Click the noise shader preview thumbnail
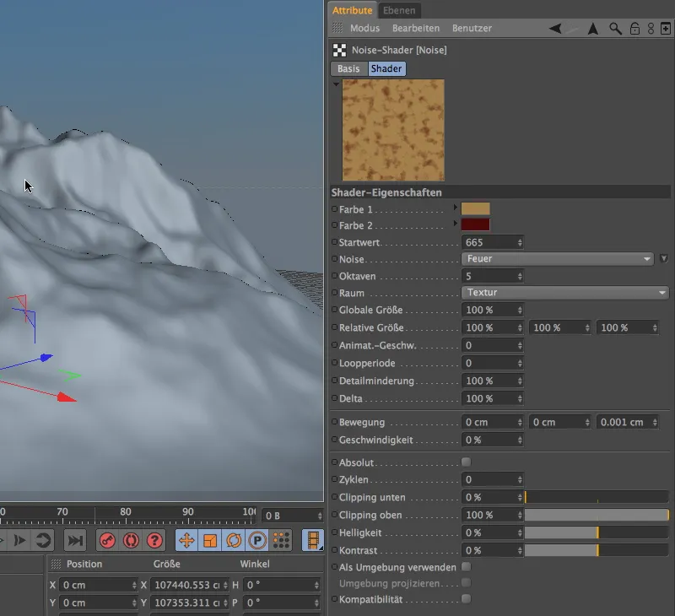675x616 pixels. (x=393, y=130)
